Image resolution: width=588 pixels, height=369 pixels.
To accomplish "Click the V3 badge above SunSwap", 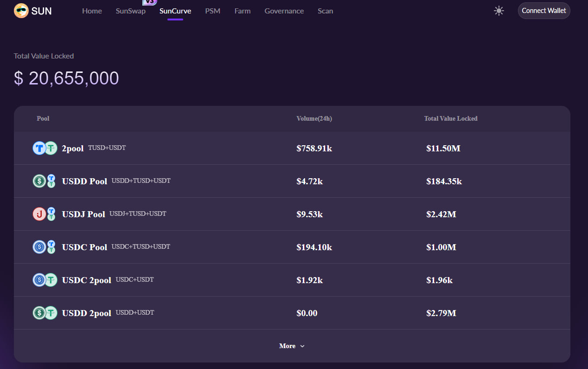I will (x=149, y=2).
